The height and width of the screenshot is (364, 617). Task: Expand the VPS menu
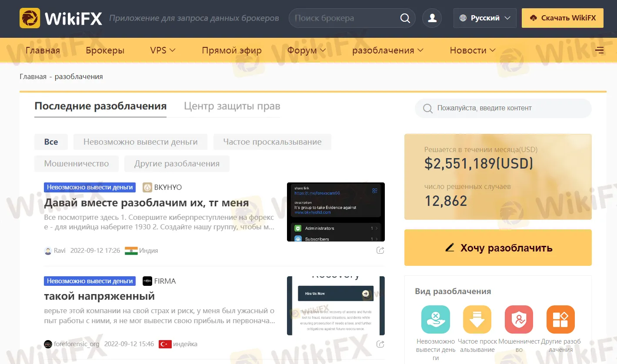tap(163, 50)
